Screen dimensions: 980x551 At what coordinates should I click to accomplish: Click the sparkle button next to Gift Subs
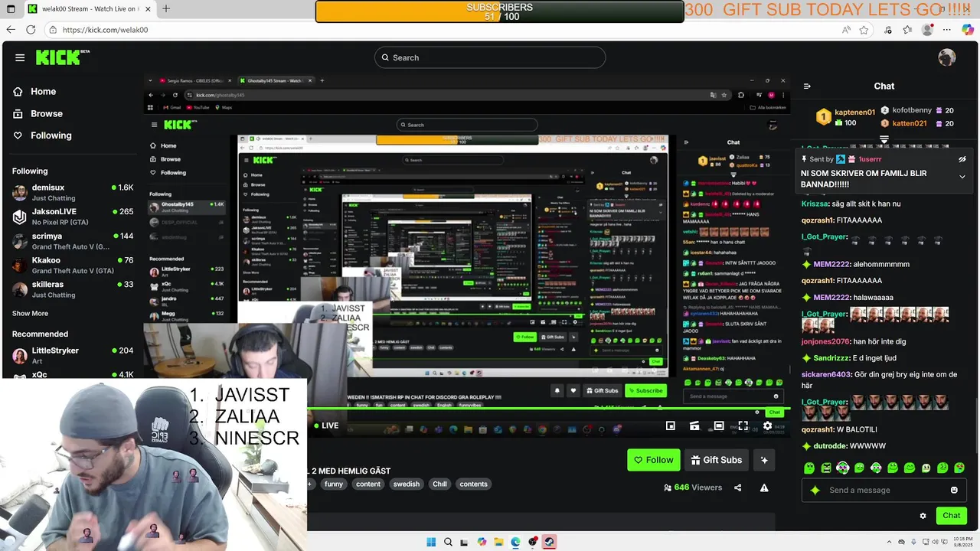click(764, 460)
